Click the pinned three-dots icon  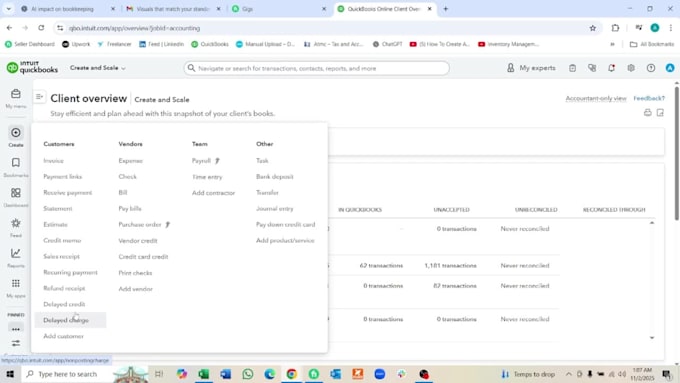pyautogui.click(x=16, y=329)
